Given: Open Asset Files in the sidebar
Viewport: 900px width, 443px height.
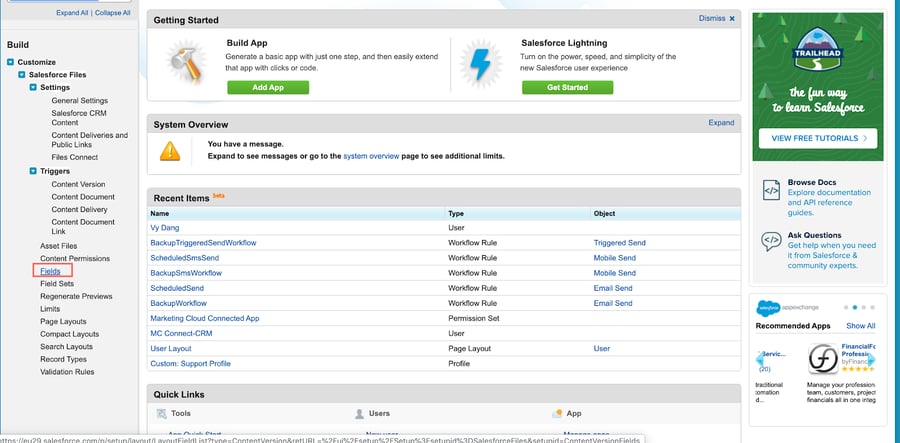Looking at the screenshot, I should [59, 246].
